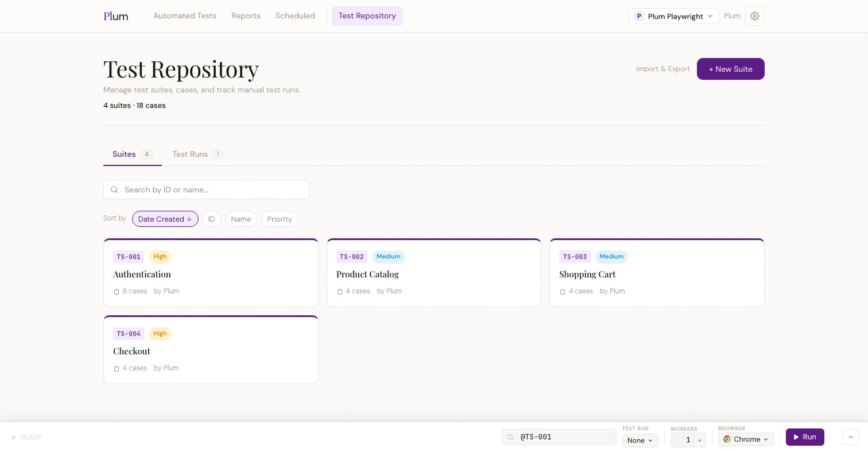Screen dimensions: 868x452
Task: Click the magnifier icon in suite search
Action: point(115,190)
